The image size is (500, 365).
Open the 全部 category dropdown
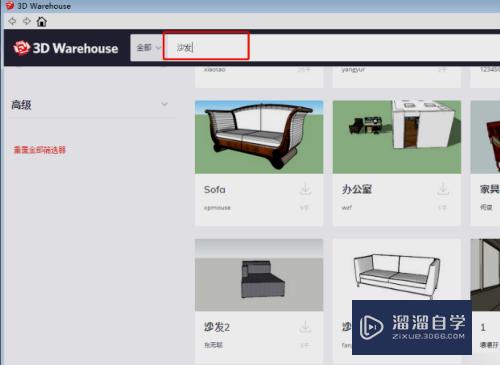click(x=147, y=48)
